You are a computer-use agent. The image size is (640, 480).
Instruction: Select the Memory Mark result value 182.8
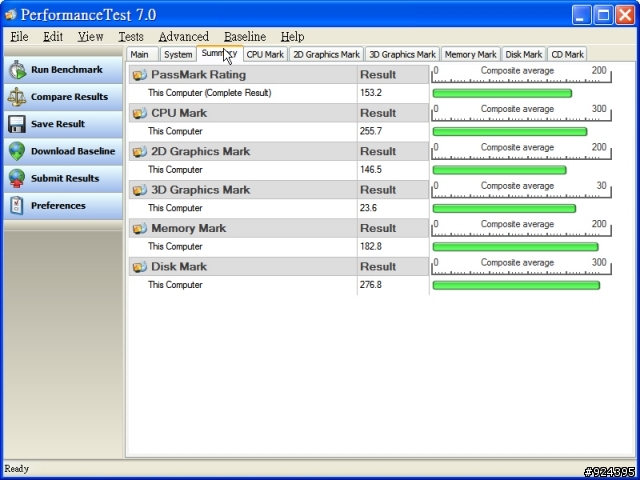[371, 247]
